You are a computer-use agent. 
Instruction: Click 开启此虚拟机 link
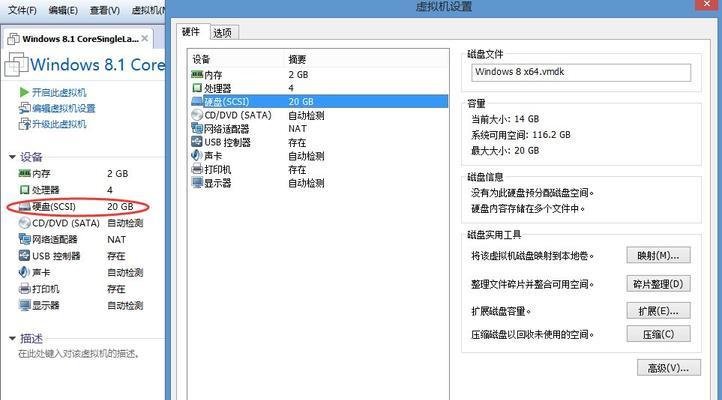point(59,93)
